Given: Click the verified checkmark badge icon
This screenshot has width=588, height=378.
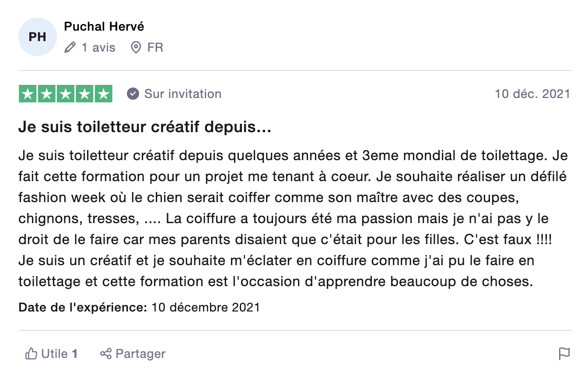Looking at the screenshot, I should pyautogui.click(x=133, y=94).
